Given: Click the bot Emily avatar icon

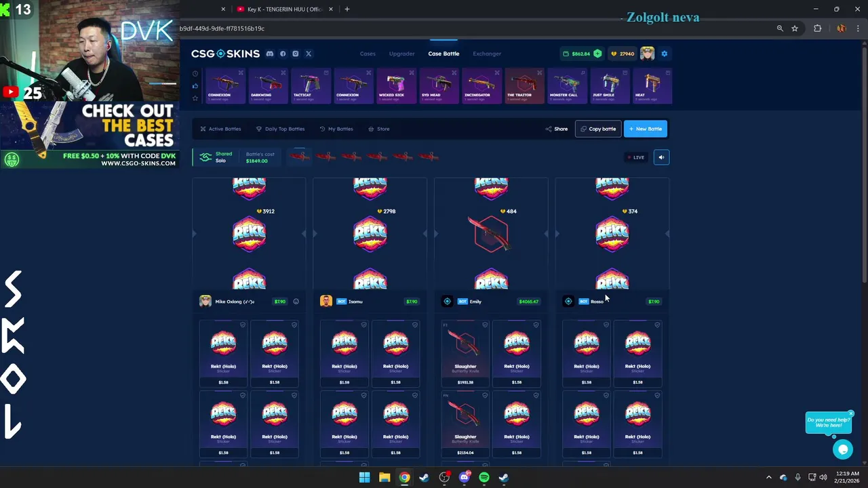Looking at the screenshot, I should (x=447, y=302).
